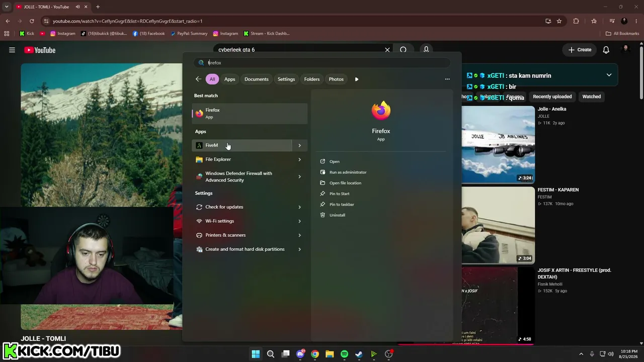Open Create and format hard disk partitions
Screen dimensions: 644x362
[x=242, y=249]
